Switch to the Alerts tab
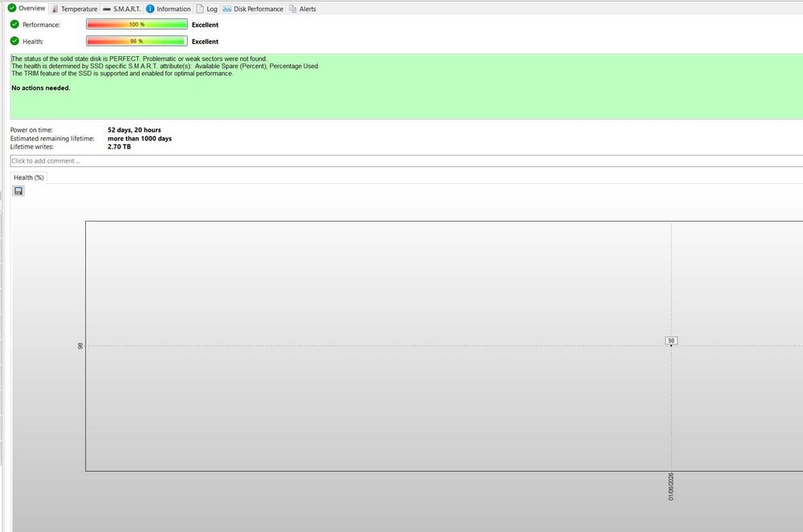Image resolution: width=803 pixels, height=532 pixels. [303, 9]
